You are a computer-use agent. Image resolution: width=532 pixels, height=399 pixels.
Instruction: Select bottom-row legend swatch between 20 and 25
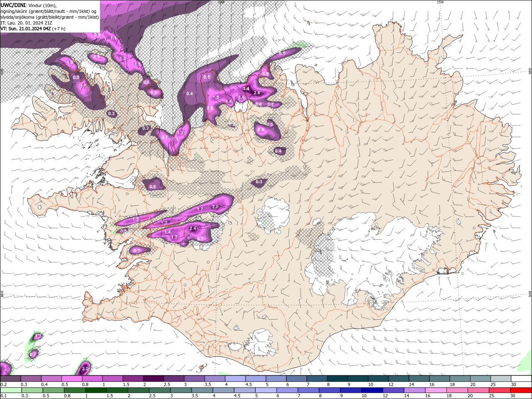(x=479, y=390)
